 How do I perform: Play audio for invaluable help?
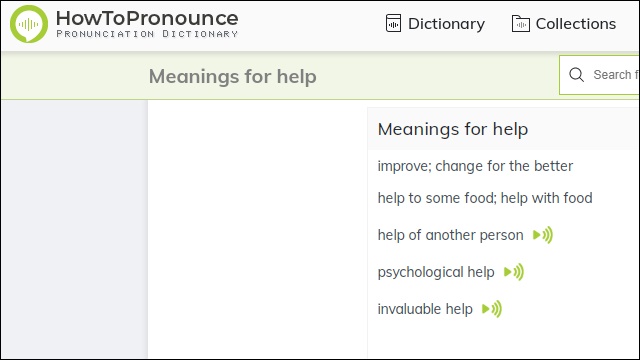(x=492, y=309)
